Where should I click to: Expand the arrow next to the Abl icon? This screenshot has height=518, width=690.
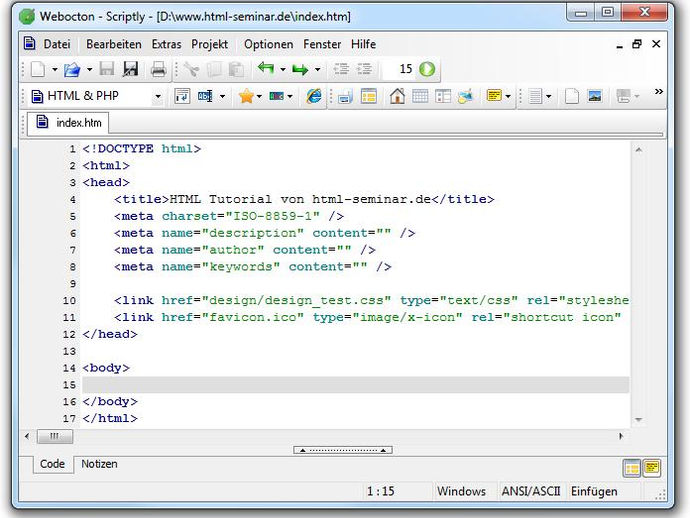point(223,96)
